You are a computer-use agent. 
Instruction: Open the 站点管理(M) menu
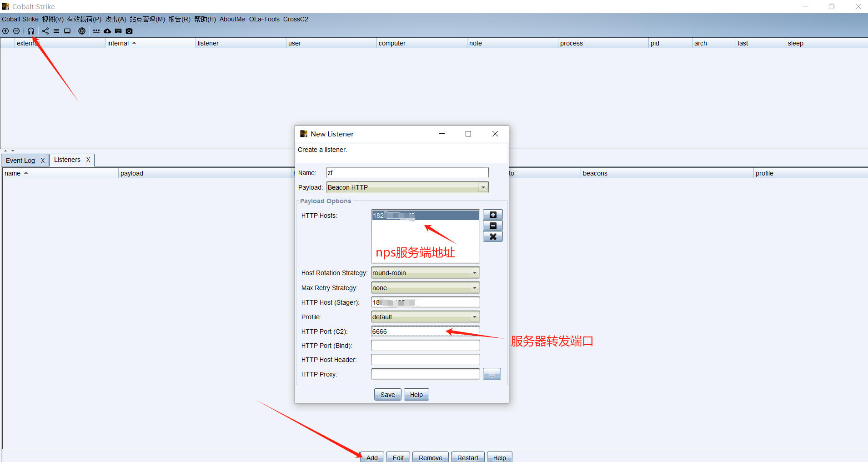(x=147, y=19)
